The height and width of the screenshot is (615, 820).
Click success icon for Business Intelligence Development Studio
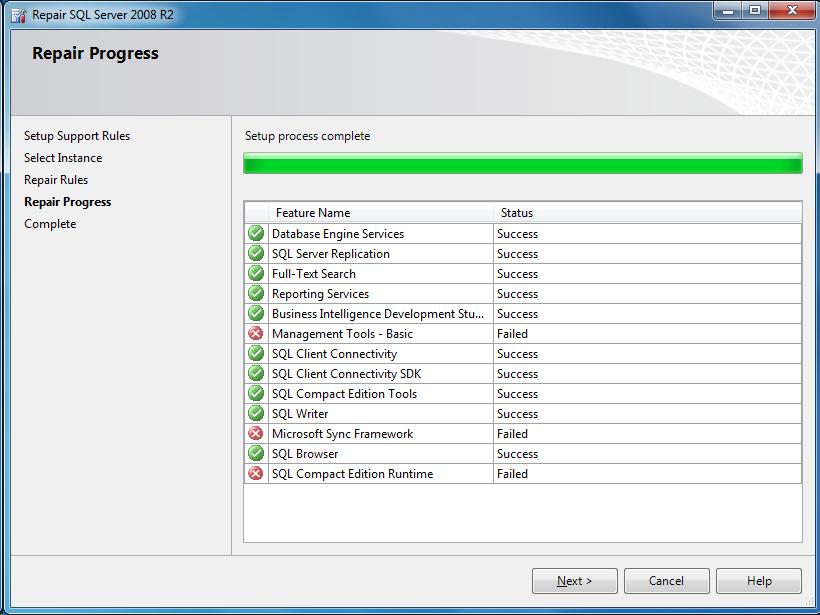coord(256,313)
